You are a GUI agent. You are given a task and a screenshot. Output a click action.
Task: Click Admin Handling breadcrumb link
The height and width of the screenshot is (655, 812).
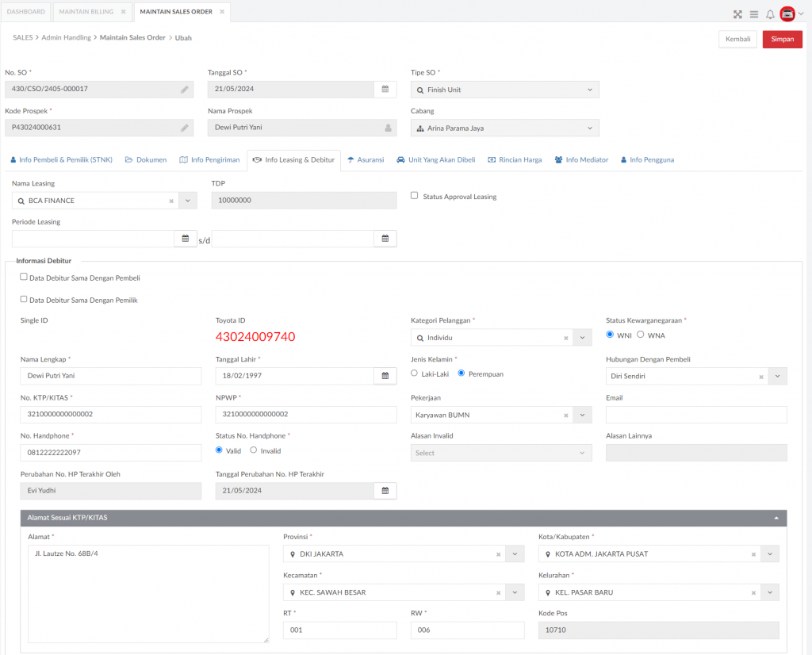click(x=67, y=38)
